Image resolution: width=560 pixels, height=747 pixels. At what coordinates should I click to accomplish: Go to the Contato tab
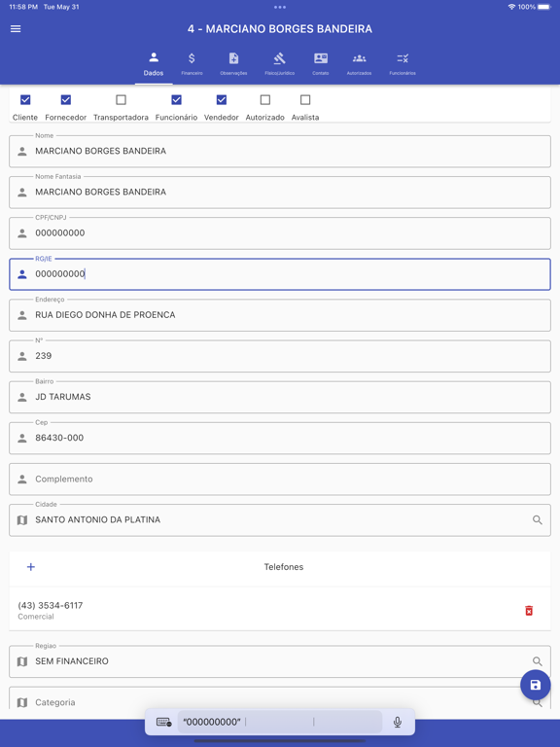(321, 64)
